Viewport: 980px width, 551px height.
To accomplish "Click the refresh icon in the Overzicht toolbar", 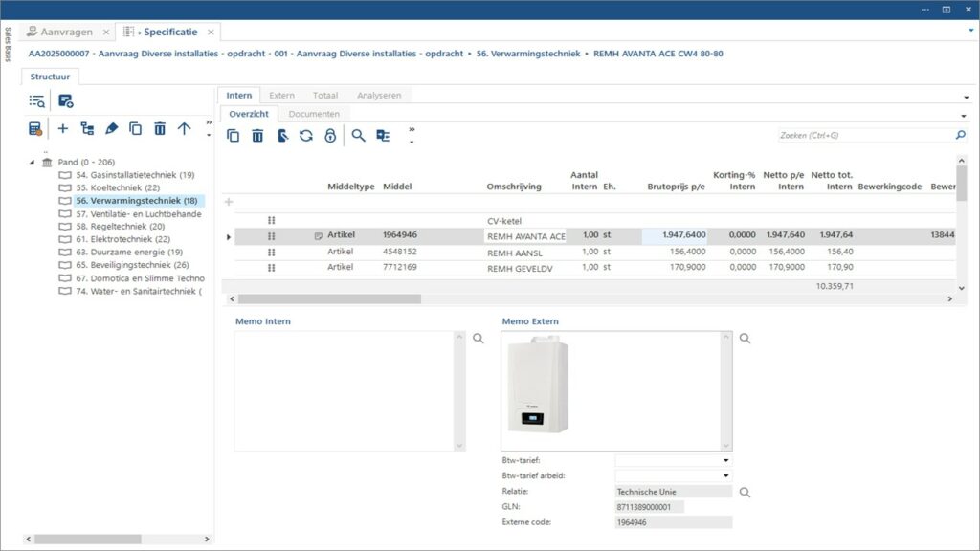I will pos(305,136).
